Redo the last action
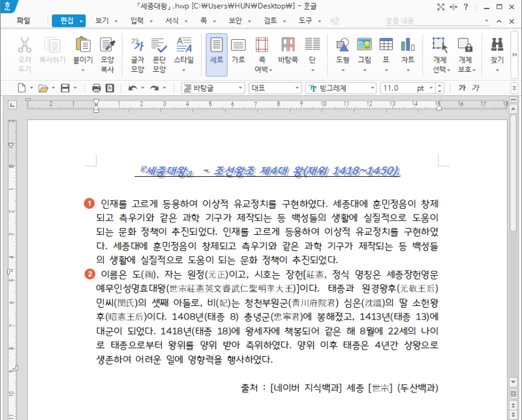 pos(154,88)
